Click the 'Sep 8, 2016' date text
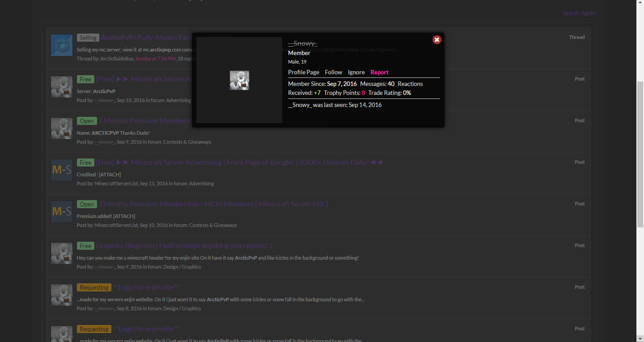Screen dimensions: 644x342 (129, 308)
